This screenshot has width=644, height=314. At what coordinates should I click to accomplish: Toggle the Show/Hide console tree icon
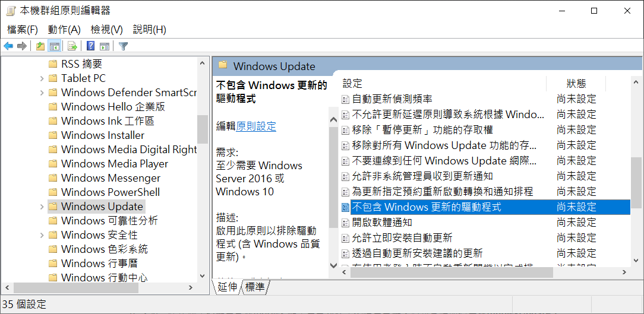click(x=54, y=46)
